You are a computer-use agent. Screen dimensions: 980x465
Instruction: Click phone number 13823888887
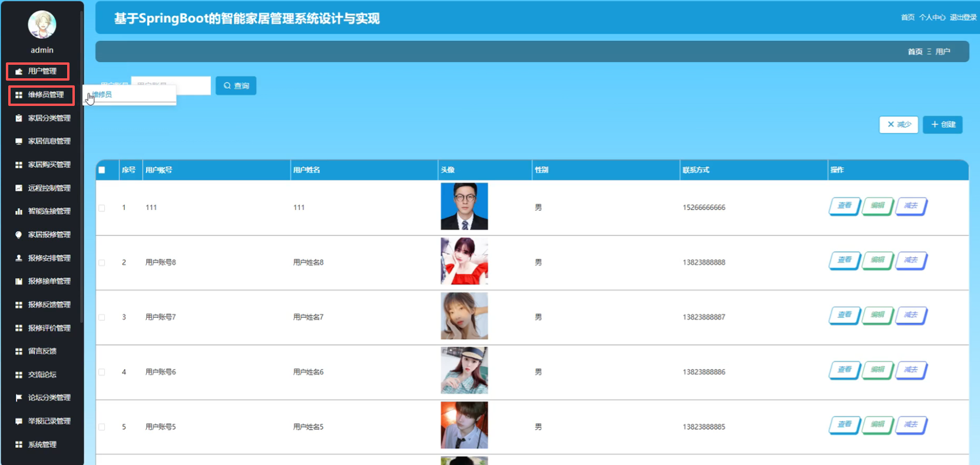coord(704,317)
